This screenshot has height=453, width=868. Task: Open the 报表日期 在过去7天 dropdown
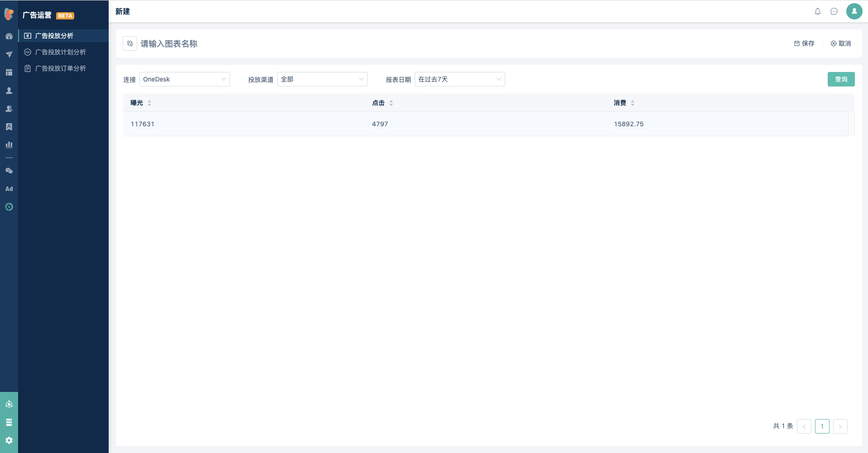tap(460, 79)
